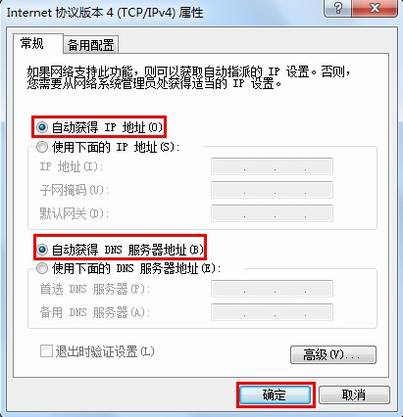Close the TCP/IPv4 properties dialog
The height and width of the screenshot is (417, 403).
coord(375,7)
